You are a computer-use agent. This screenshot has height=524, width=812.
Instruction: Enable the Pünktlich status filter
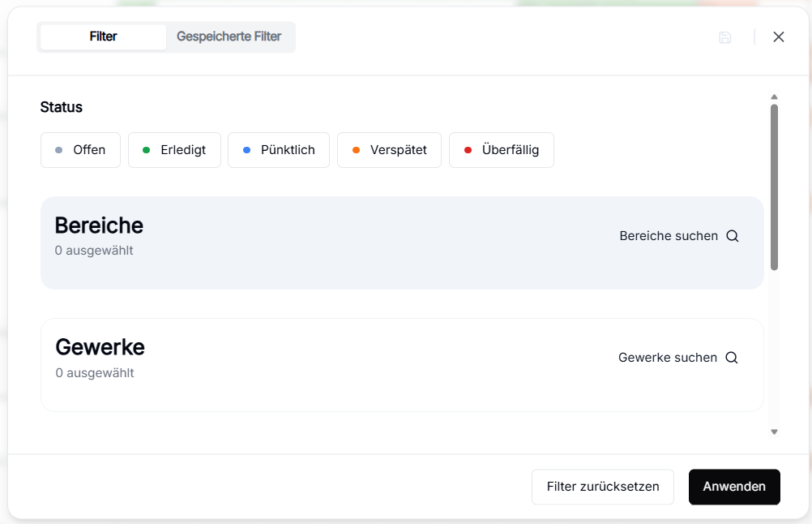tap(278, 150)
